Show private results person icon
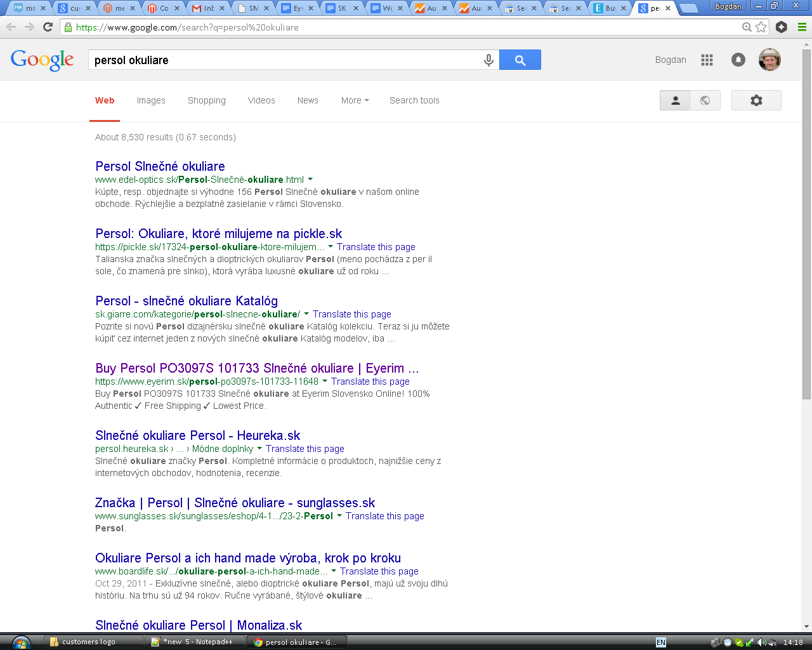This screenshot has width=812, height=650. pyautogui.click(x=676, y=100)
